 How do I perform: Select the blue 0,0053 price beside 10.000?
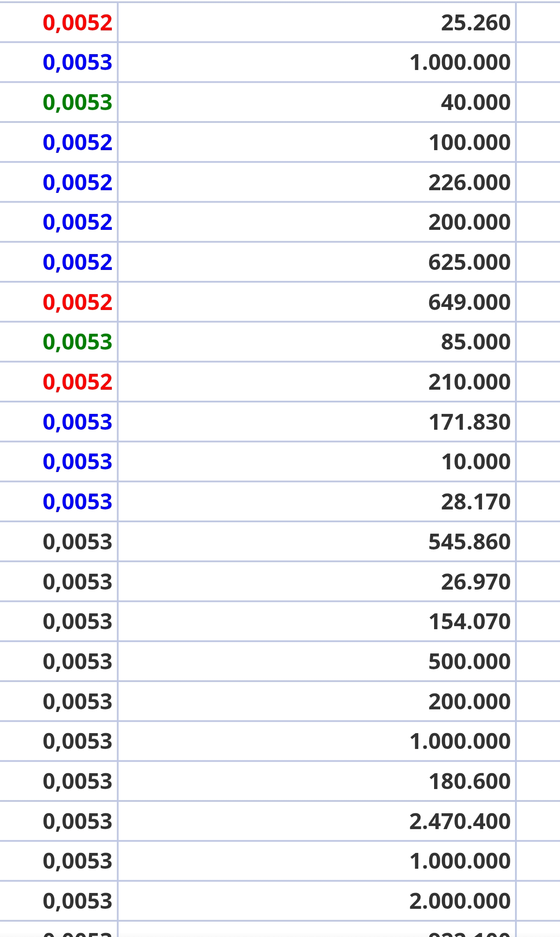pos(77,462)
